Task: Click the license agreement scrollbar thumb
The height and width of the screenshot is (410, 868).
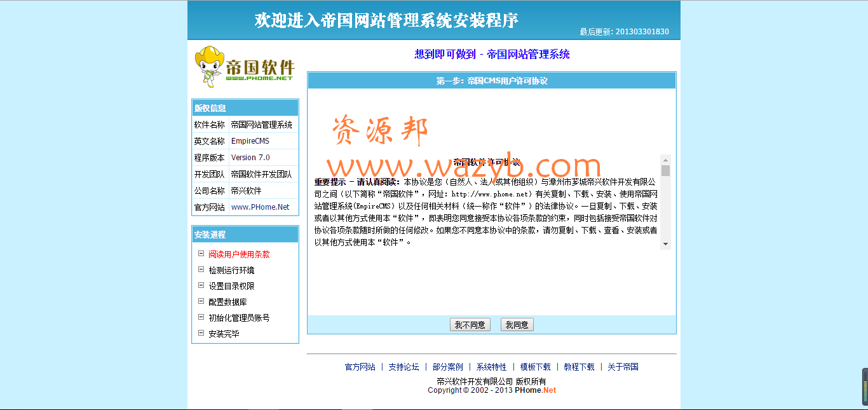Action: pos(666,170)
